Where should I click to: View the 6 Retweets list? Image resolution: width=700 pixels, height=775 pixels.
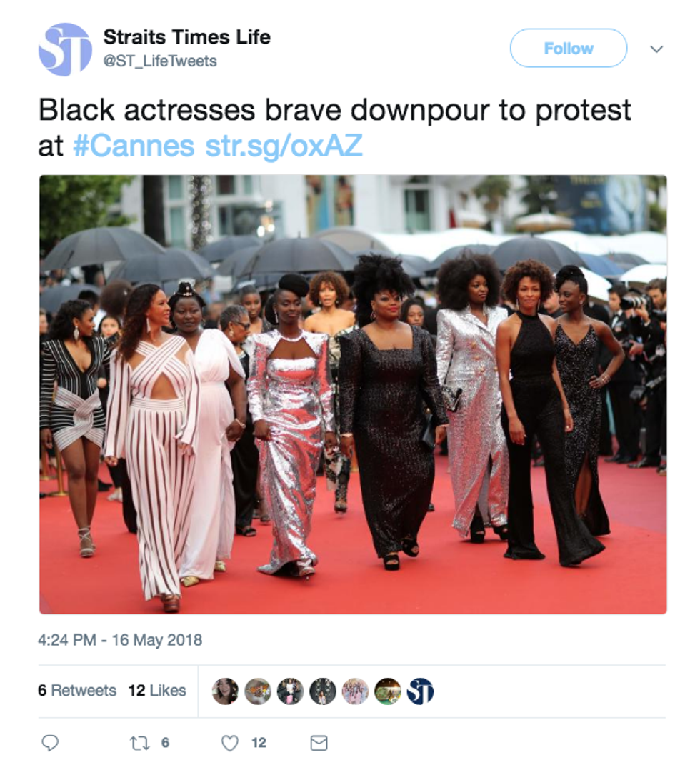(77, 690)
